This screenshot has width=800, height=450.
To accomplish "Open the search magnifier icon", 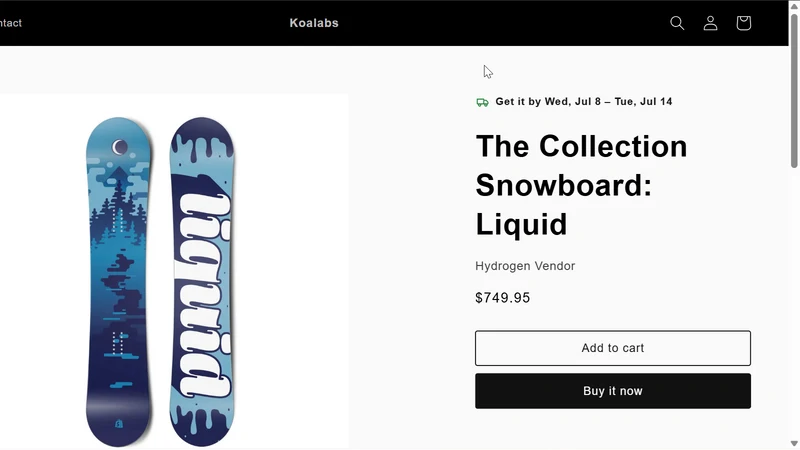I will pos(677,23).
